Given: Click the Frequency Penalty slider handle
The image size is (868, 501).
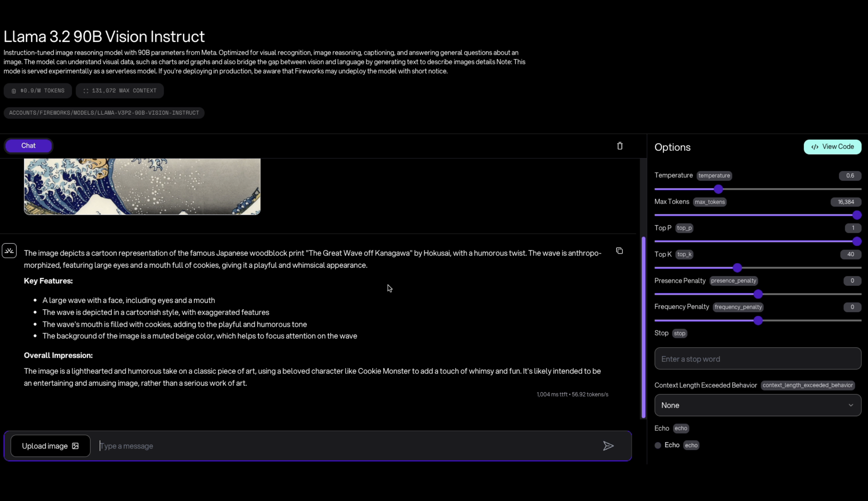Looking at the screenshot, I should pos(758,321).
